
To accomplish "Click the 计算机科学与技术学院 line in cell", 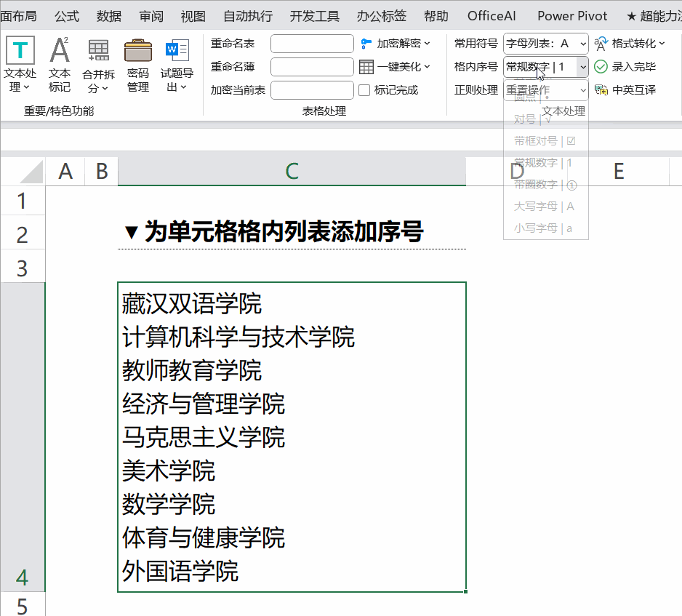I will coord(238,337).
